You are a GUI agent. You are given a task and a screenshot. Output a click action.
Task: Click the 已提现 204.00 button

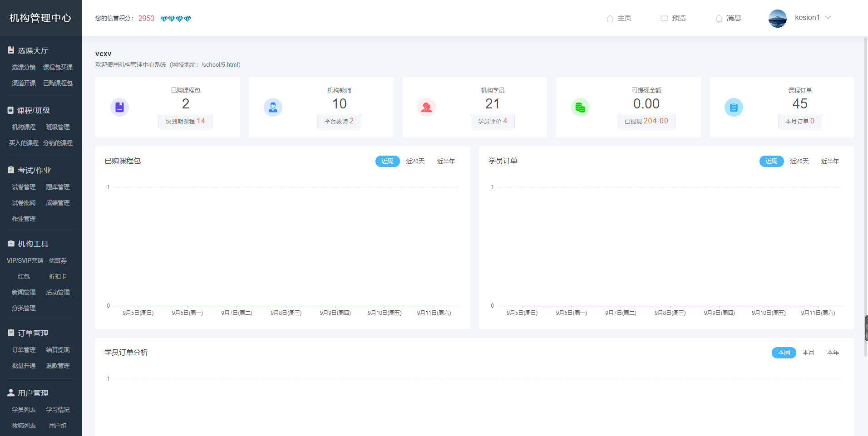[x=646, y=121]
